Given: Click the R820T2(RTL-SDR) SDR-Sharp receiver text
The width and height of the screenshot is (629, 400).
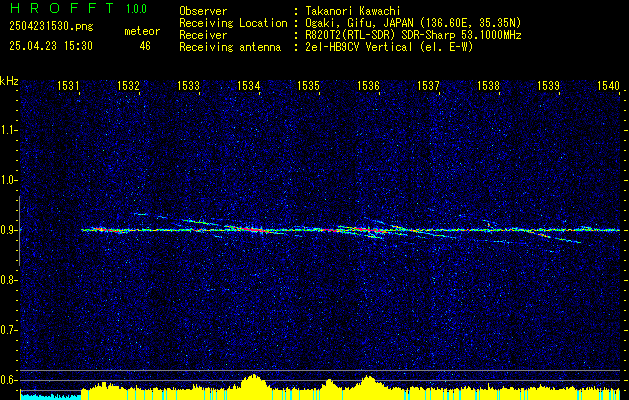Looking at the screenshot, I should pos(413,35).
